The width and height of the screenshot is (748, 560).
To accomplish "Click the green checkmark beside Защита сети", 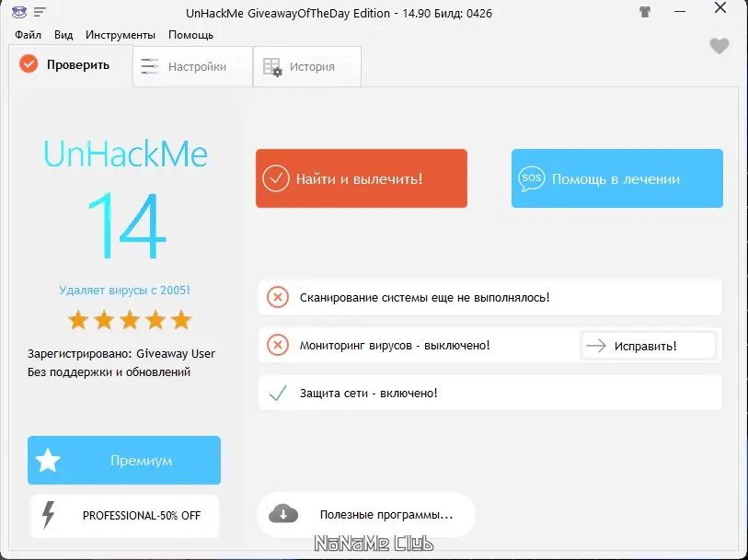I will pos(278,394).
